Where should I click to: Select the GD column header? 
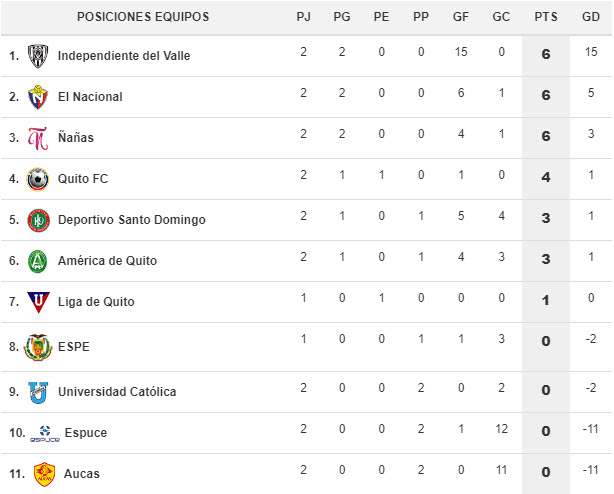[x=591, y=17]
